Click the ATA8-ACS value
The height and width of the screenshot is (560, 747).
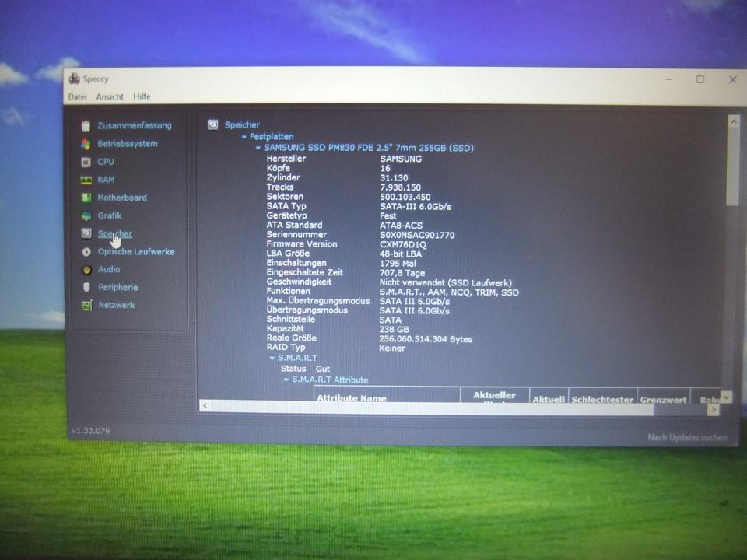tap(401, 226)
